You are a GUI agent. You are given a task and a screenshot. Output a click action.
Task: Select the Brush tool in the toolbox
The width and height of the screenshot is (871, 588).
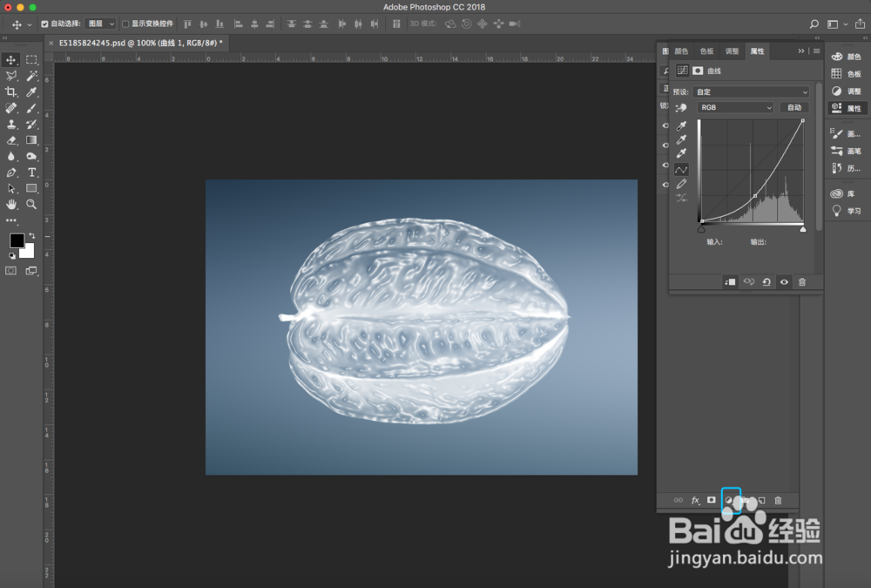[x=31, y=108]
